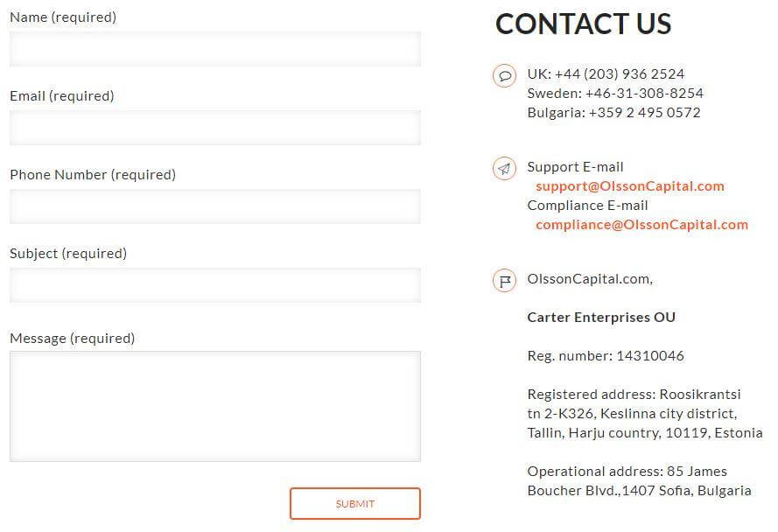Open the support@OlssonCapital.com email link
The image size is (778, 532).
[630, 186]
